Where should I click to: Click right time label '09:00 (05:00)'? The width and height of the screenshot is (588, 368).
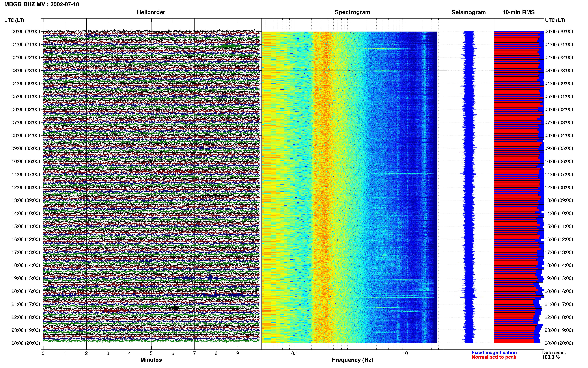coord(559,148)
